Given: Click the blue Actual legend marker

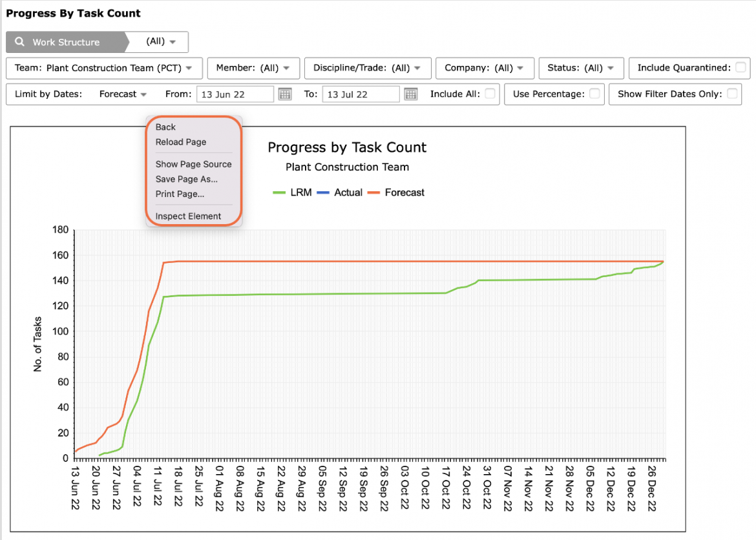Looking at the screenshot, I should [323, 193].
